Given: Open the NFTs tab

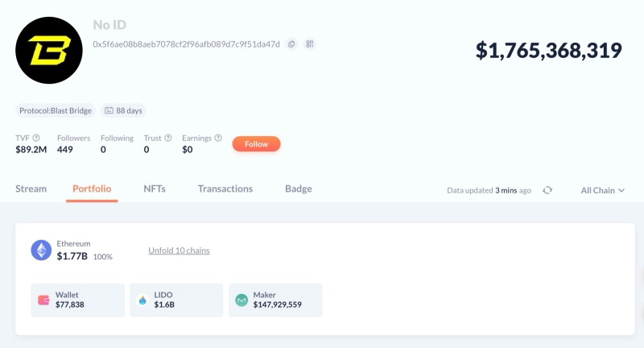Looking at the screenshot, I should click(155, 188).
